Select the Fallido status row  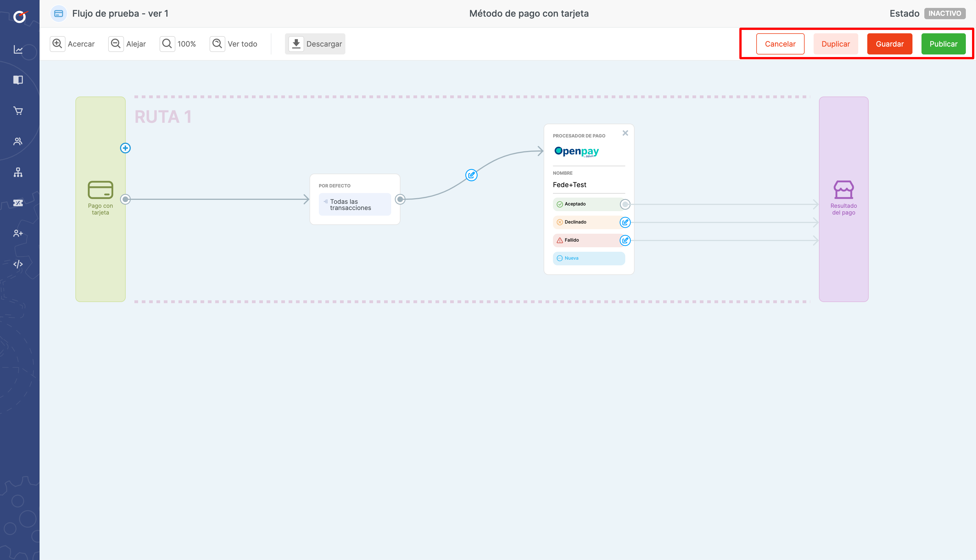589,240
